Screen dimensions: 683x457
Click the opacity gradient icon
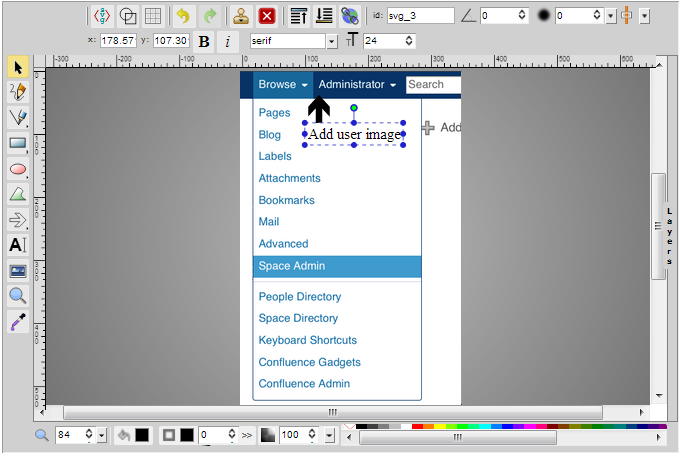pyautogui.click(x=267, y=435)
